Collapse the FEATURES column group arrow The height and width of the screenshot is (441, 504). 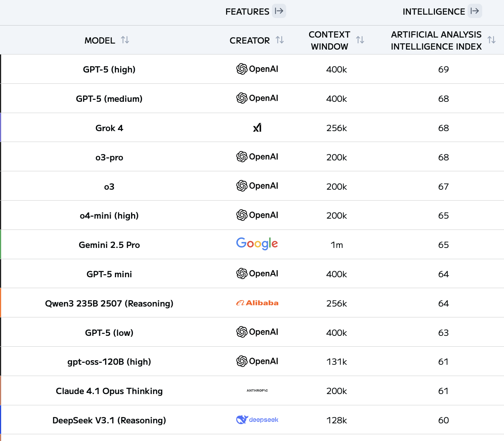[279, 11]
